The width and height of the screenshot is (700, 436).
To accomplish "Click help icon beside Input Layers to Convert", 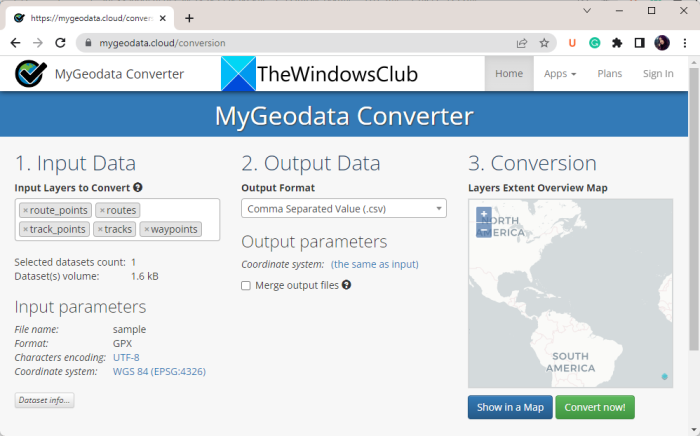I will pyautogui.click(x=138, y=187).
